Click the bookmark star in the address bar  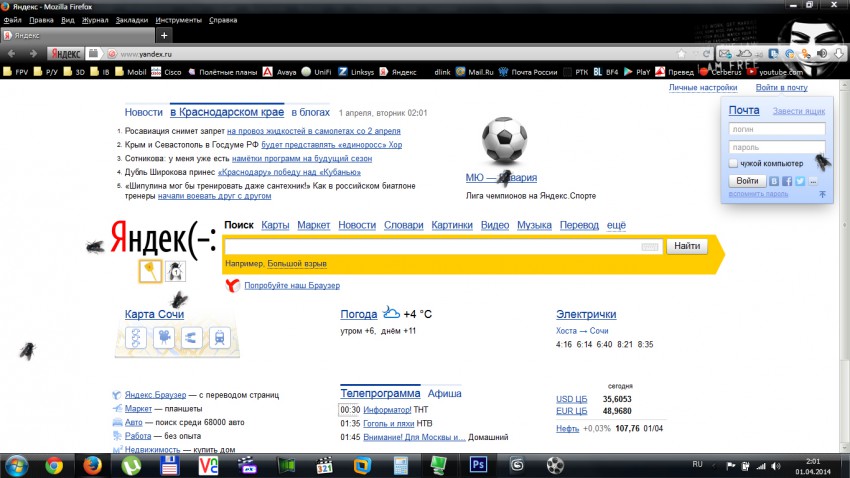click(682, 53)
